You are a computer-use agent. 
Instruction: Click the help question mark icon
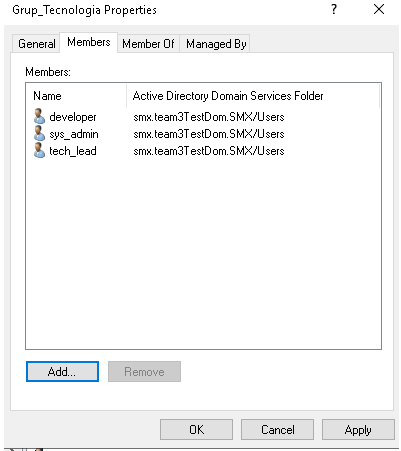point(334,9)
